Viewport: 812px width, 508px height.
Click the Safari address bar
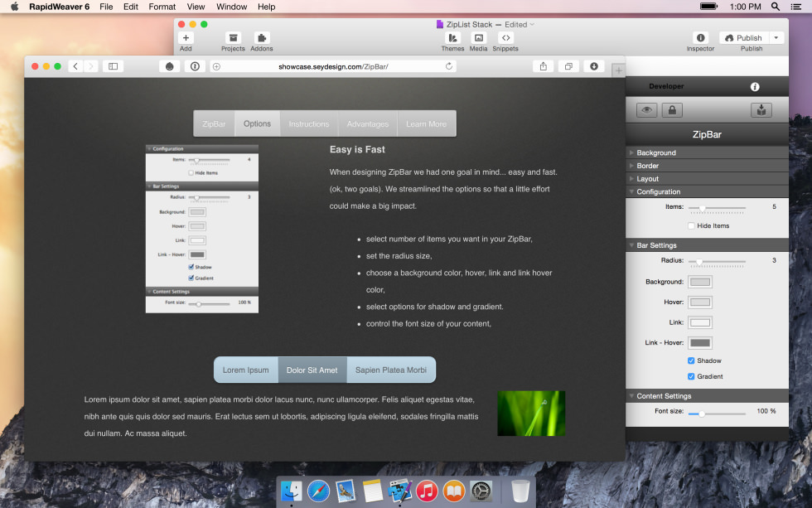point(333,66)
